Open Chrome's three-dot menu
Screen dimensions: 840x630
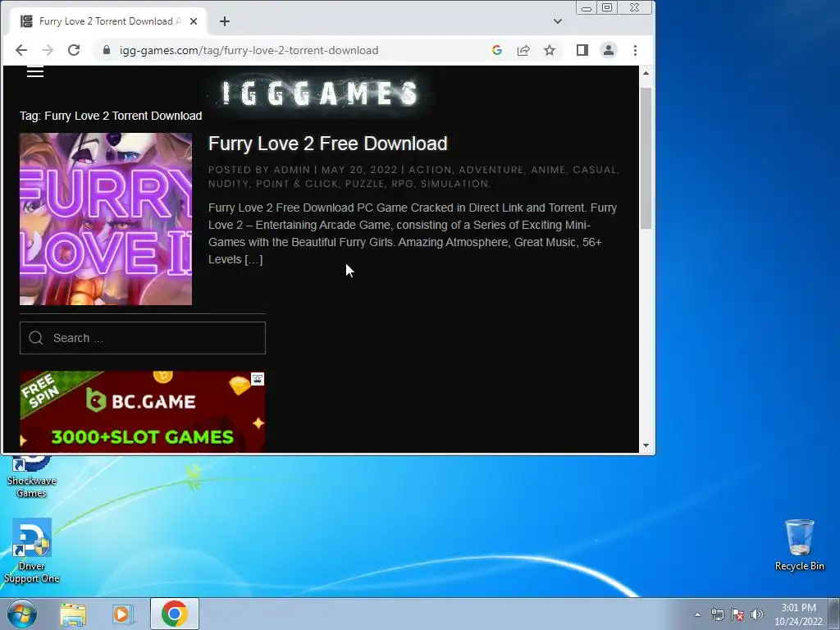point(636,50)
